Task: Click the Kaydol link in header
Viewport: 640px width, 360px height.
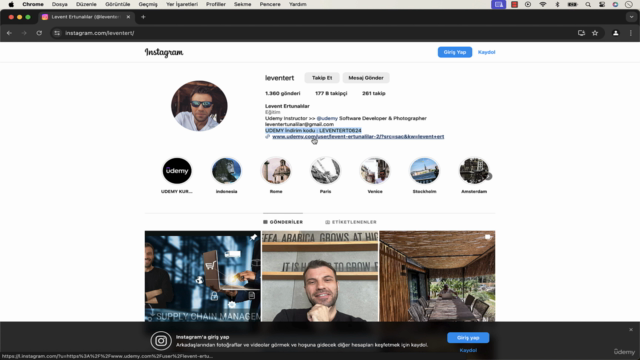Action: click(487, 52)
